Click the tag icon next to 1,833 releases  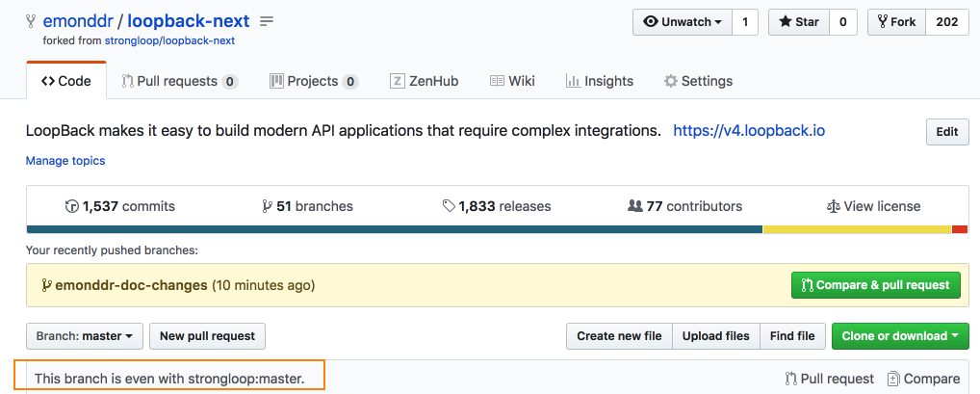pos(449,206)
